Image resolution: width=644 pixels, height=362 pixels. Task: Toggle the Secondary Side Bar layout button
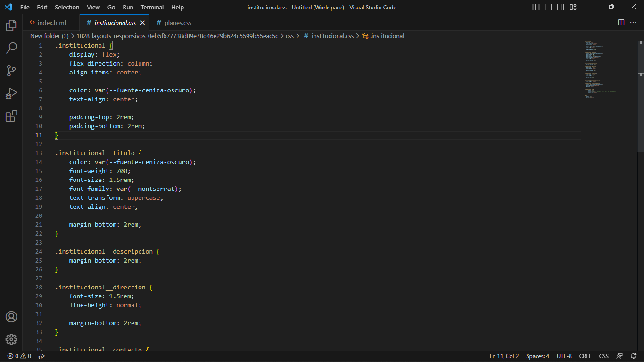(x=561, y=7)
